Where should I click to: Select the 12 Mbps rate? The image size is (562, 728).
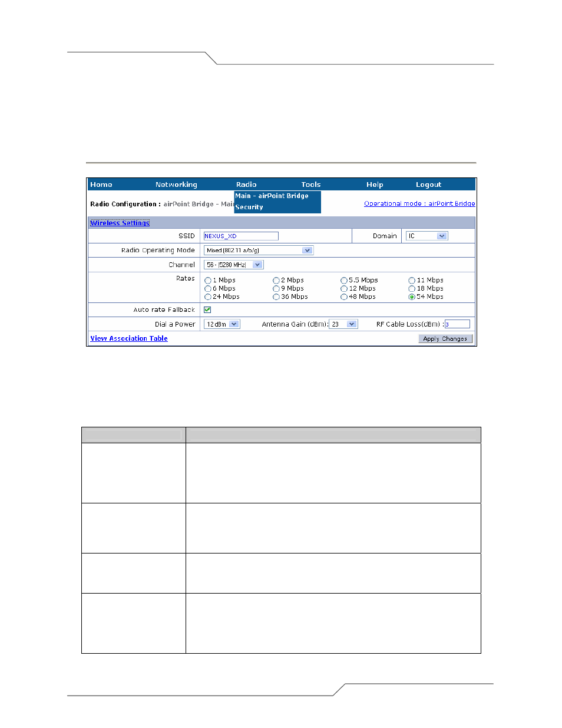coord(344,289)
